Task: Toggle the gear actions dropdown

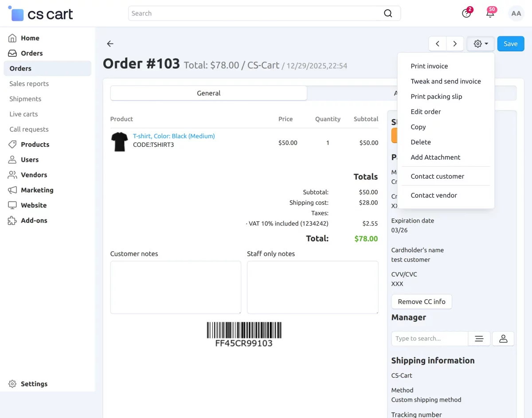Action: click(x=481, y=43)
